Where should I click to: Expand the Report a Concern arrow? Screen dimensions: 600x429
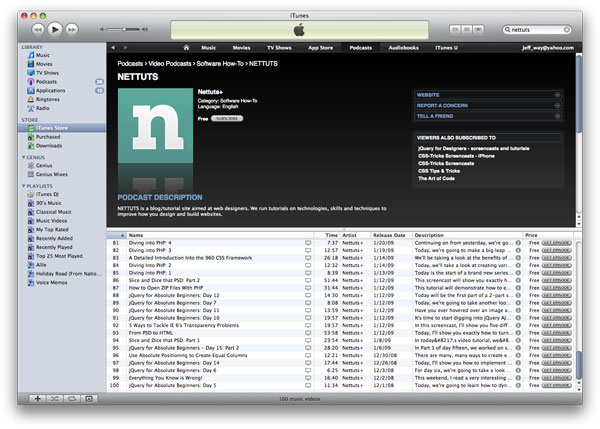[558, 105]
